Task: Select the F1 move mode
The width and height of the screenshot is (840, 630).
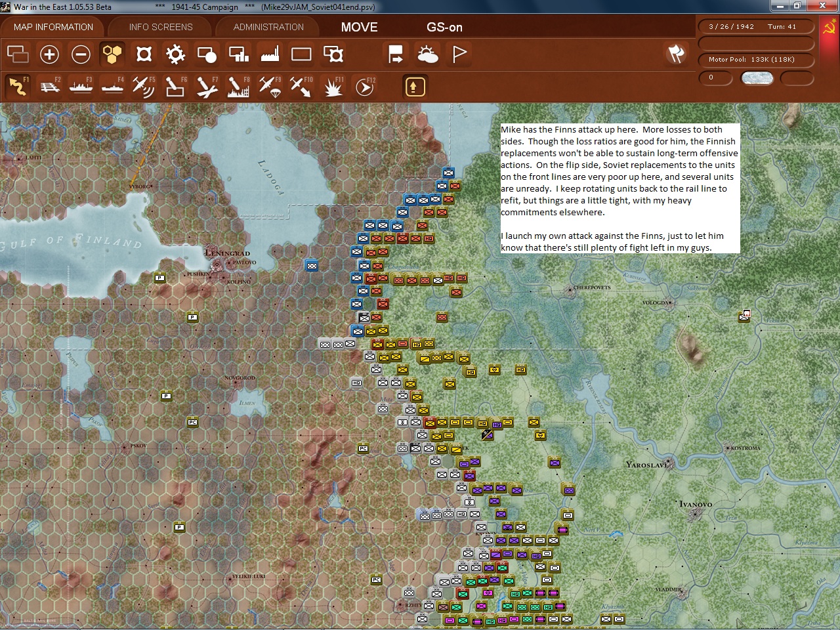Action: (x=18, y=86)
